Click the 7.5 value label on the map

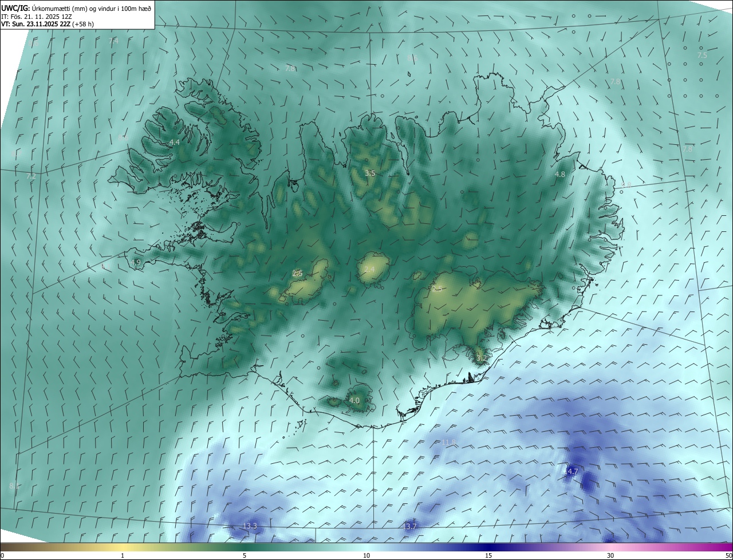[x=702, y=55]
